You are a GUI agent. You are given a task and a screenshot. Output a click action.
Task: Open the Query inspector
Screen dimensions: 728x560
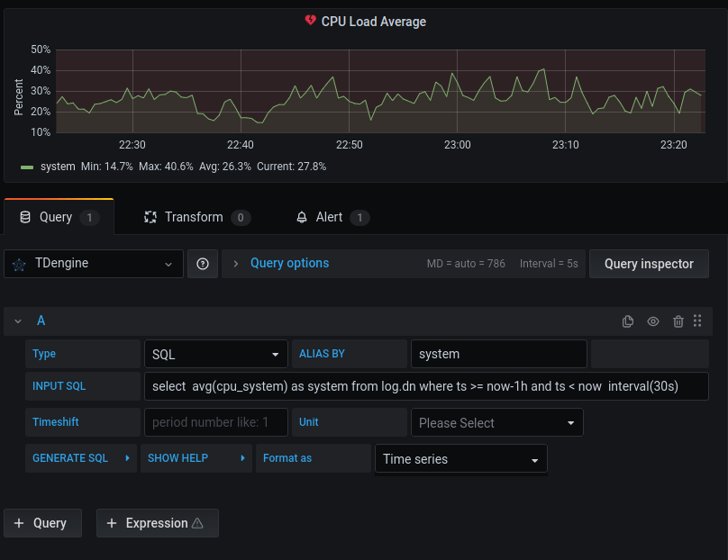coord(649,264)
